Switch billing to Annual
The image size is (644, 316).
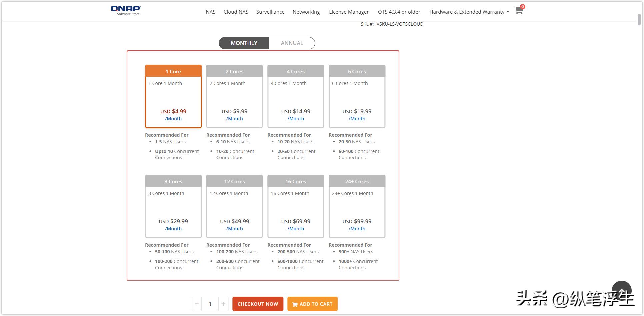click(x=292, y=43)
